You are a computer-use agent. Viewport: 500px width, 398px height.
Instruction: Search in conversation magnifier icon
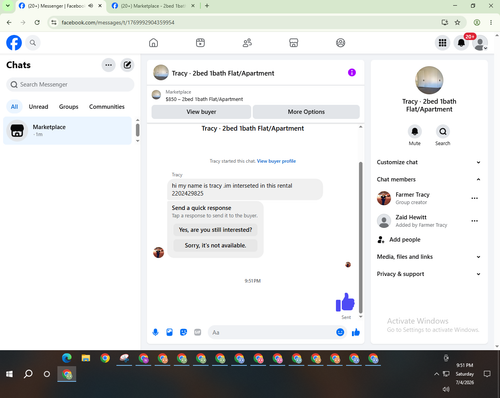[x=443, y=131]
